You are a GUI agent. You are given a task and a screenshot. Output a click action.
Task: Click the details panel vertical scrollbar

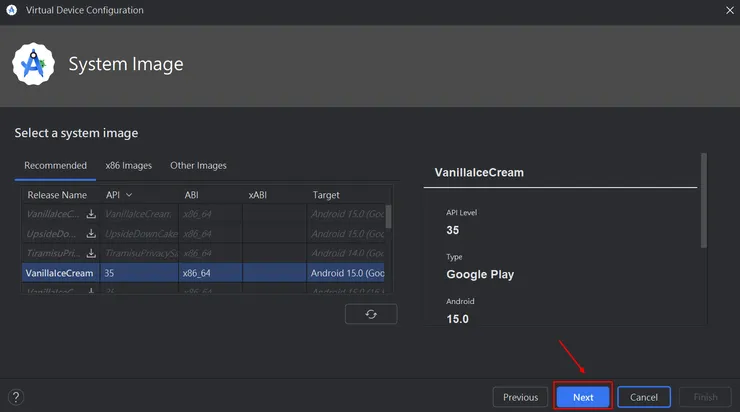(705, 200)
